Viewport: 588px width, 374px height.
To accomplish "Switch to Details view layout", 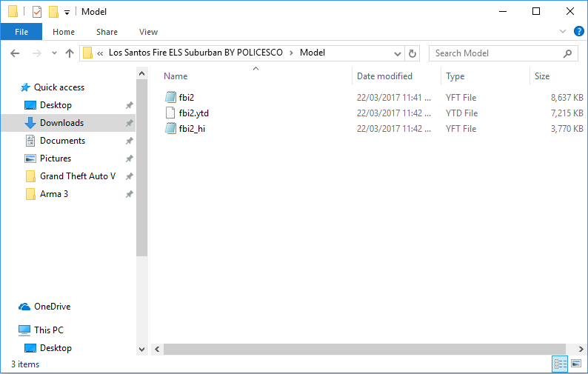I will coord(561,364).
